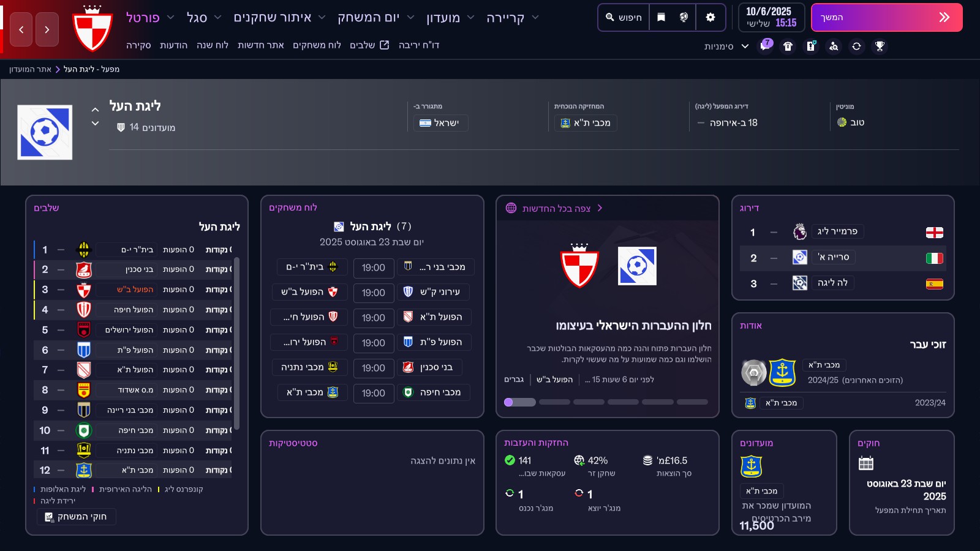Click the circular arrows icon shortcut
This screenshot has height=551, width=980.
pos(856,46)
